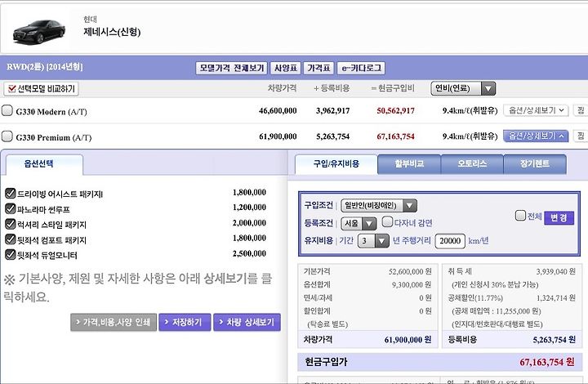This screenshot has width=588, height=384.
Task: Switch to the 장기렌트 tab
Action: (x=535, y=164)
